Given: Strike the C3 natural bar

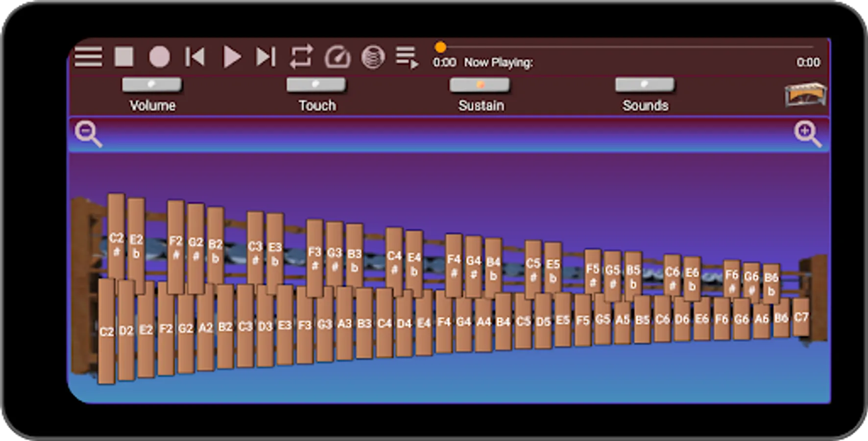Looking at the screenshot, I should pos(245,325).
